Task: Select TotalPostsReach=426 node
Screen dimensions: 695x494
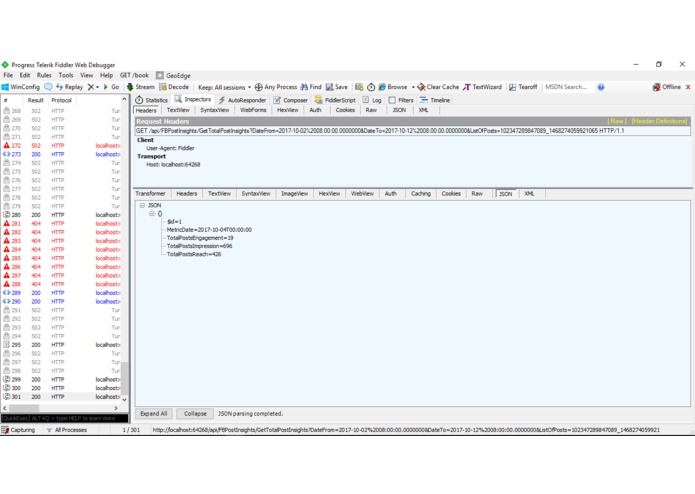Action: tap(194, 254)
